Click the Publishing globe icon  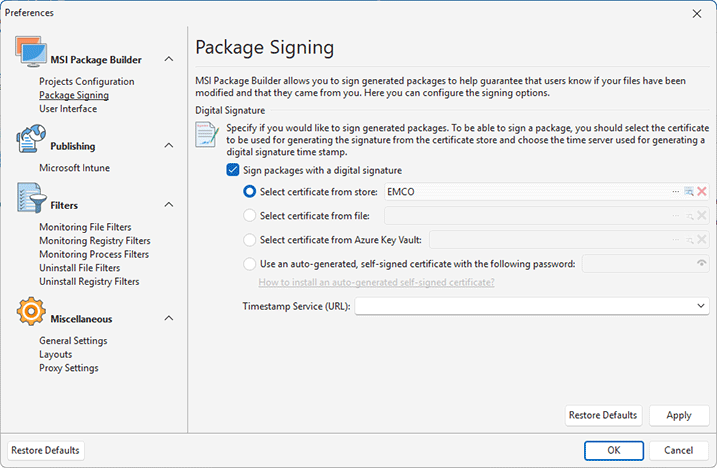(x=31, y=139)
